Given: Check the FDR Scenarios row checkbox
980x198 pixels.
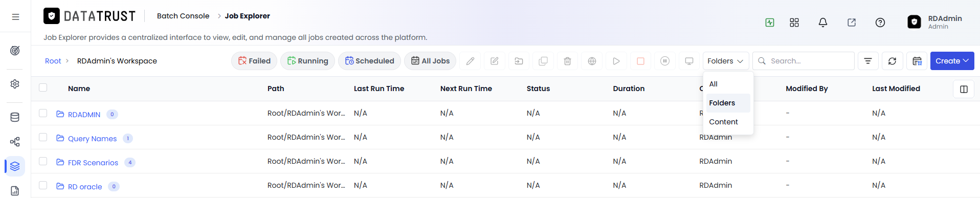Looking at the screenshot, I should click(43, 161).
